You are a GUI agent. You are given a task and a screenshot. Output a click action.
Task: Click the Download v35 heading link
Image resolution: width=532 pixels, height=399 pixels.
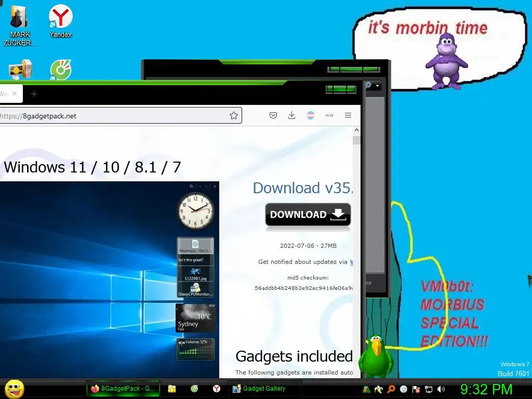303,188
